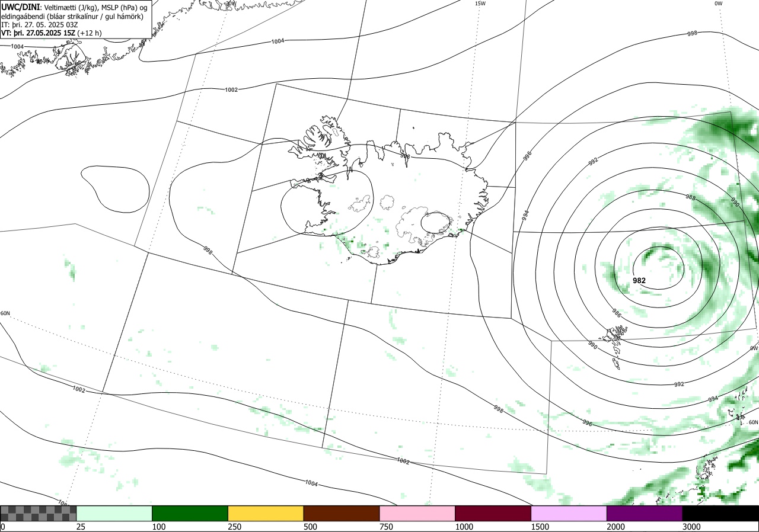Click the '3000' value on the legend scale
The width and height of the screenshot is (759, 532).
click(691, 527)
